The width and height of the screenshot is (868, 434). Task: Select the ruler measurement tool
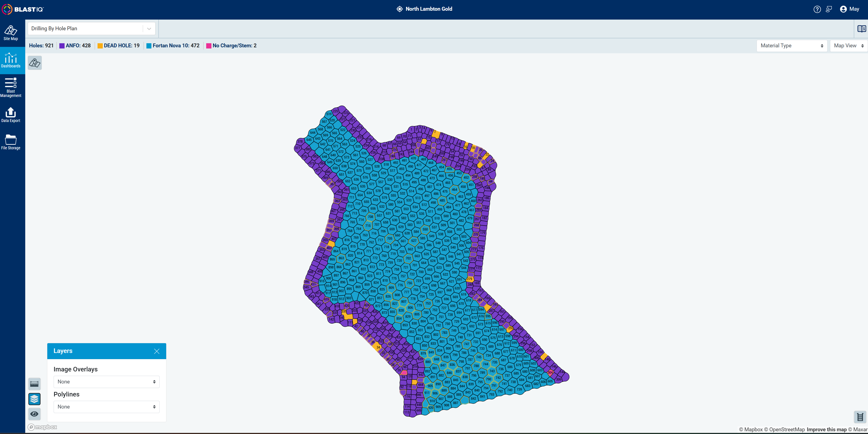point(34,384)
